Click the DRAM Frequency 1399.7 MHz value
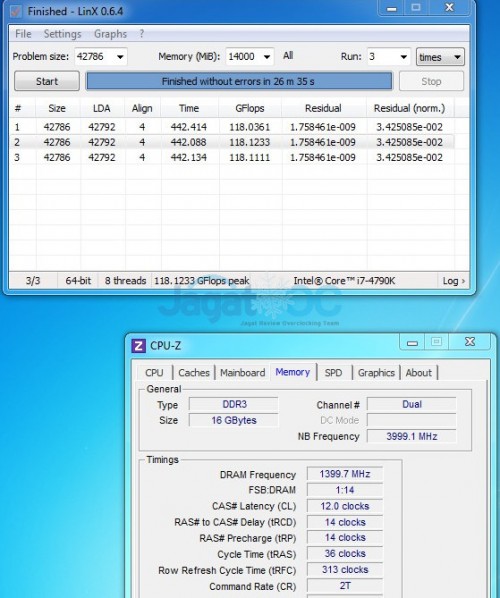 coord(345,474)
